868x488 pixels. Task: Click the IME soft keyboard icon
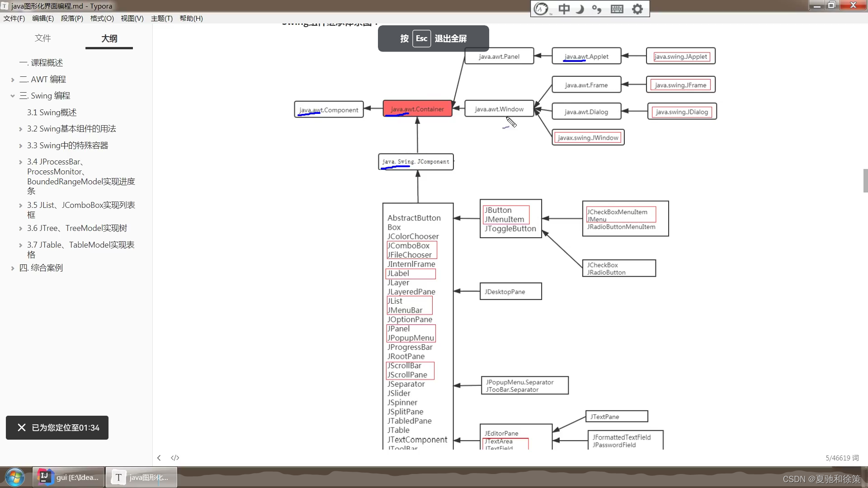click(x=617, y=9)
